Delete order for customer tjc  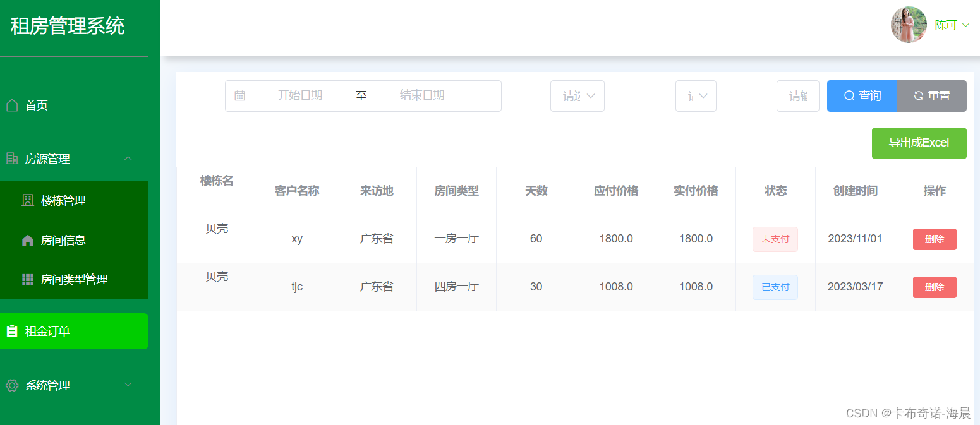935,287
